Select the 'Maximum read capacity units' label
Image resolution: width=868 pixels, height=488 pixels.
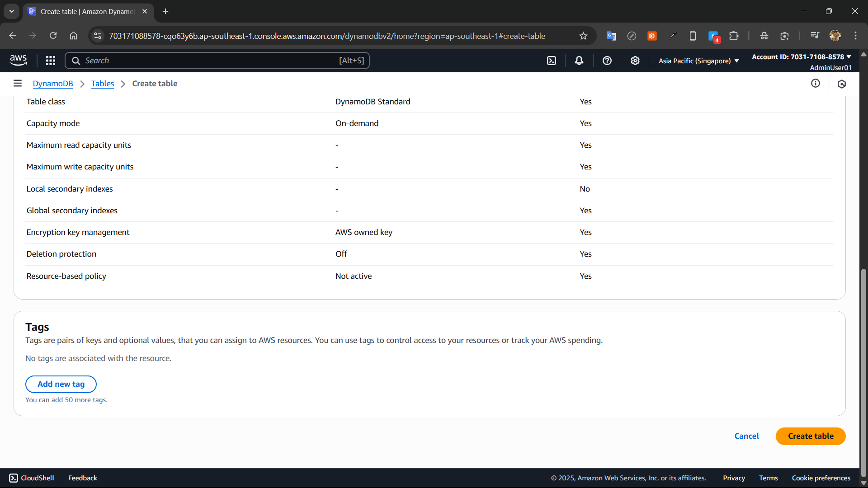point(79,145)
